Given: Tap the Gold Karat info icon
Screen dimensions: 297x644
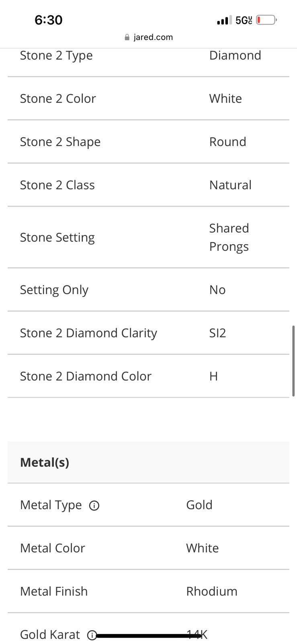Looking at the screenshot, I should [x=92, y=635].
